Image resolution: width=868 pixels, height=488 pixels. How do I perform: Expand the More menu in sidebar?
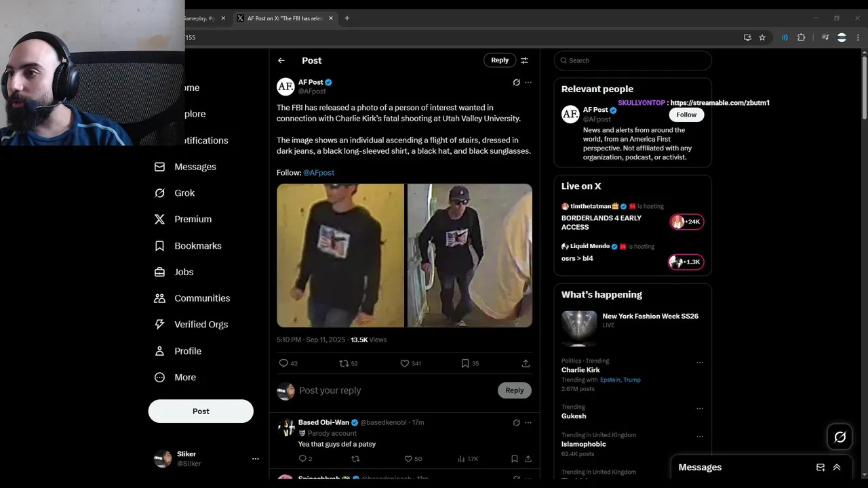[x=175, y=378]
